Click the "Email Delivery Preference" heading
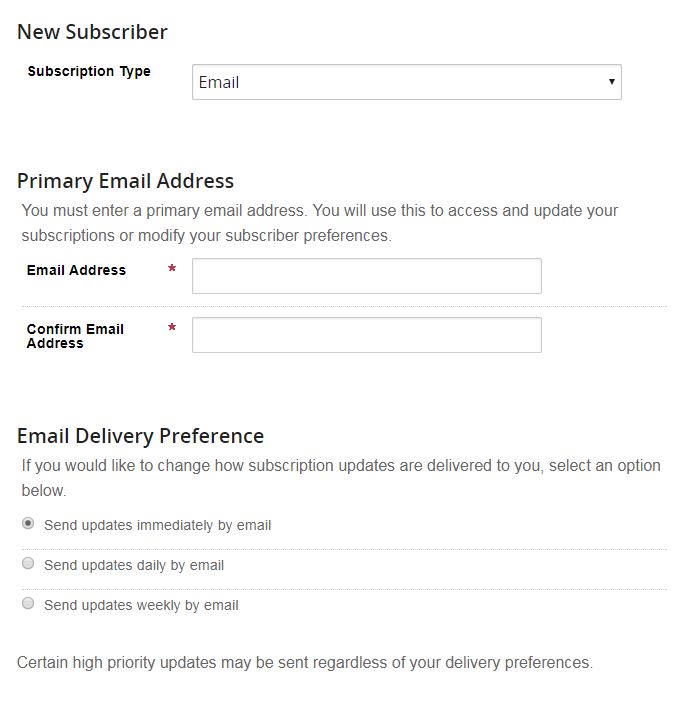This screenshot has width=686, height=704. click(140, 436)
